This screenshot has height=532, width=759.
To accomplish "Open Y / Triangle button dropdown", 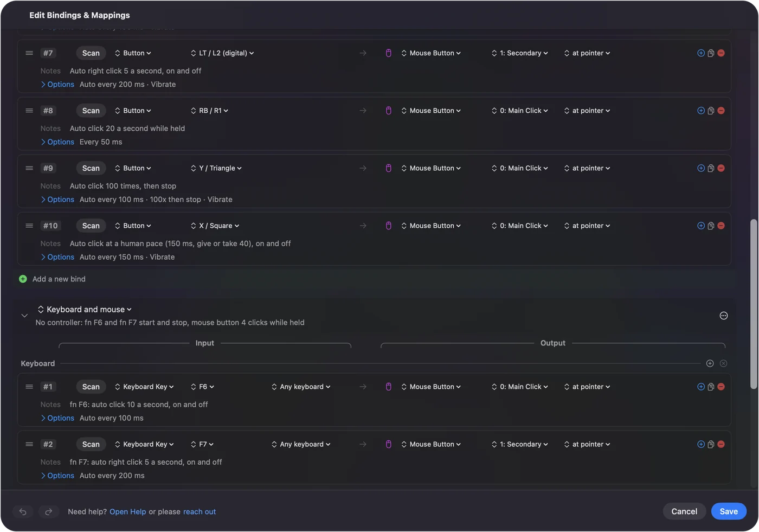I will 216,168.
